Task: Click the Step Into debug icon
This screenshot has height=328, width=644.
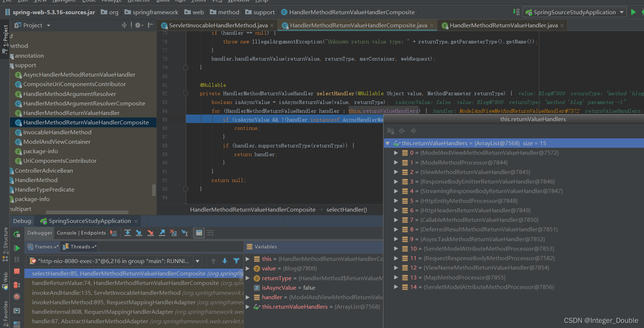Action: [139, 233]
